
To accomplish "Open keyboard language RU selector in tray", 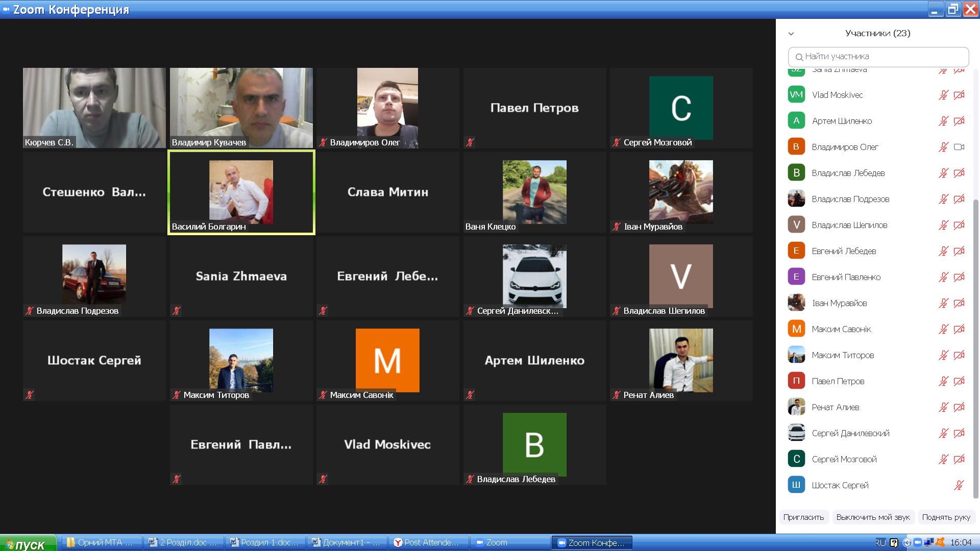I will 880,542.
